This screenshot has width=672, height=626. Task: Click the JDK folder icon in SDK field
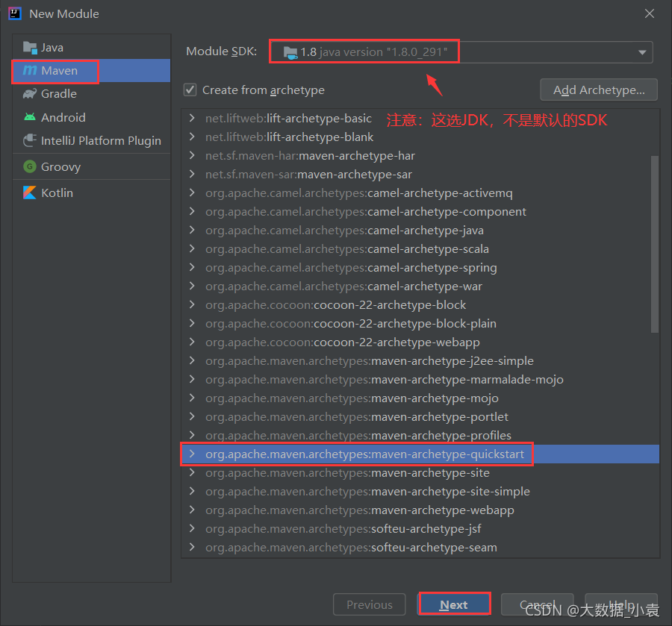click(290, 53)
